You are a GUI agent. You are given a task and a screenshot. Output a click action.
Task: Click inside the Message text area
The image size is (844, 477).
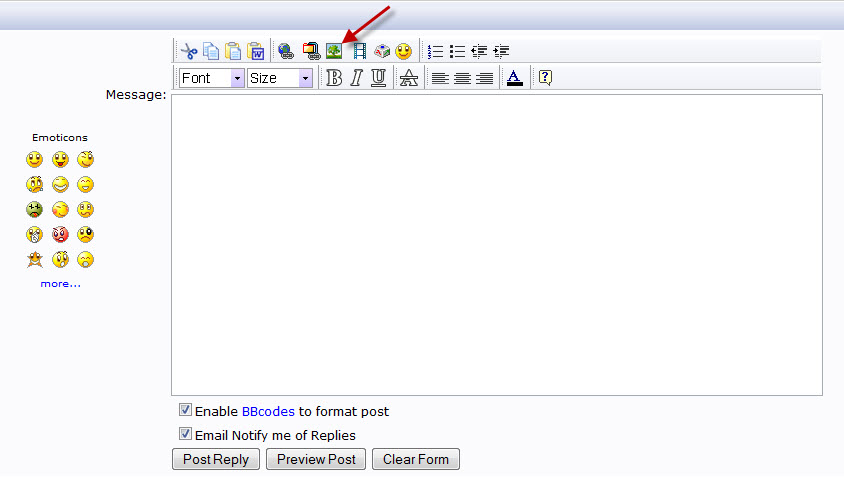[x=496, y=245]
